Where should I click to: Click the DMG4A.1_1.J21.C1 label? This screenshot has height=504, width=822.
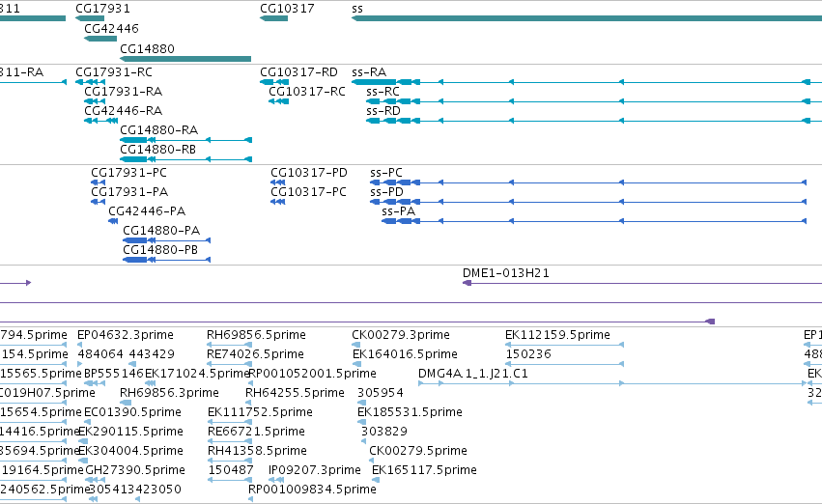[473, 374]
